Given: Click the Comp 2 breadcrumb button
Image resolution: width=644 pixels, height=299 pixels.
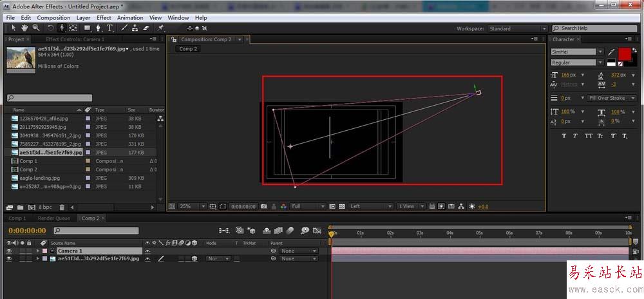Looking at the screenshot, I should pos(188,48).
